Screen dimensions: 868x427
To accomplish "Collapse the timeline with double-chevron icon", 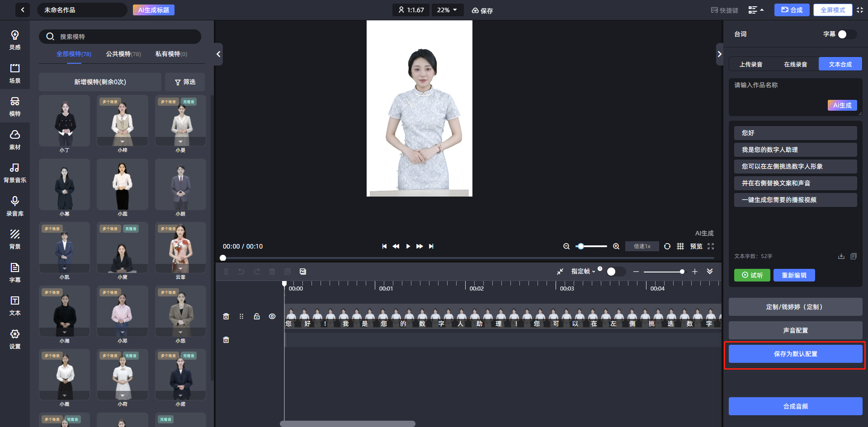I will (x=710, y=272).
